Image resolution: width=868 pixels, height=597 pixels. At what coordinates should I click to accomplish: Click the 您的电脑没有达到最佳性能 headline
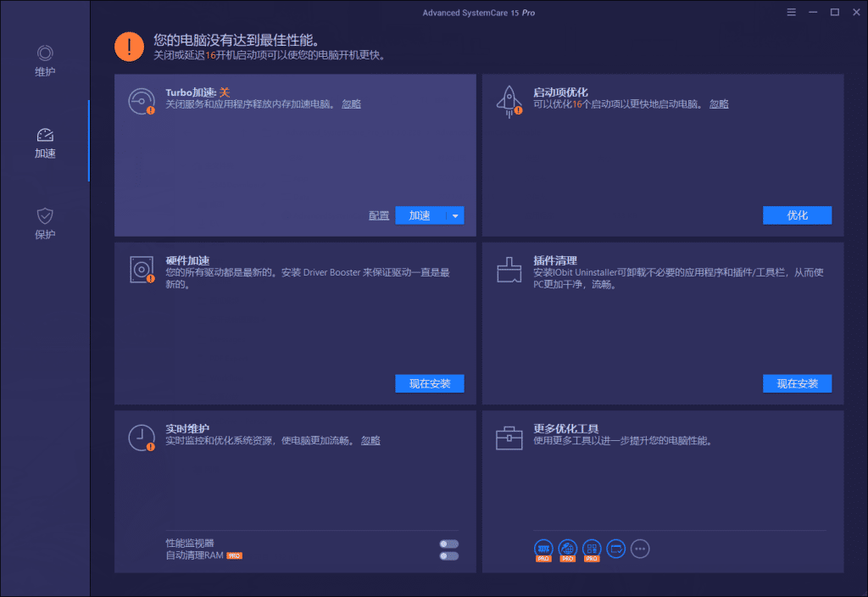coord(236,40)
